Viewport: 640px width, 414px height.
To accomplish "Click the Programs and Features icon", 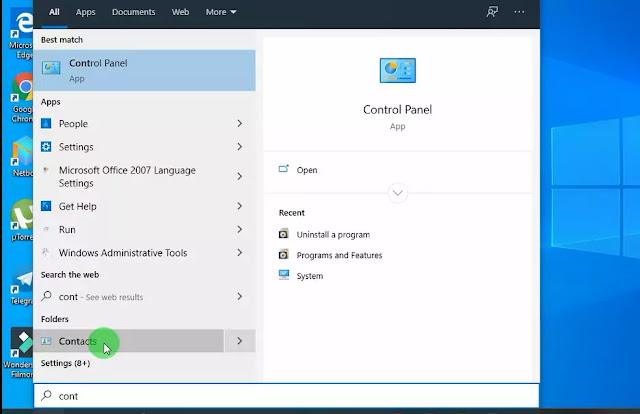I will pyautogui.click(x=283, y=255).
